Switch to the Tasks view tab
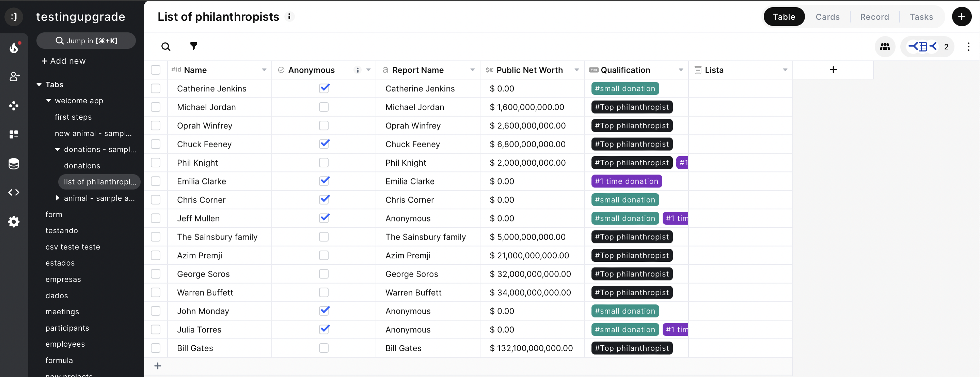980x377 pixels. coord(921,17)
